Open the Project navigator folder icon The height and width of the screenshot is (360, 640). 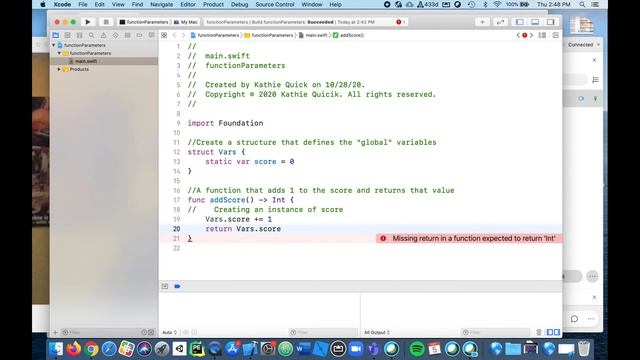tap(56, 36)
